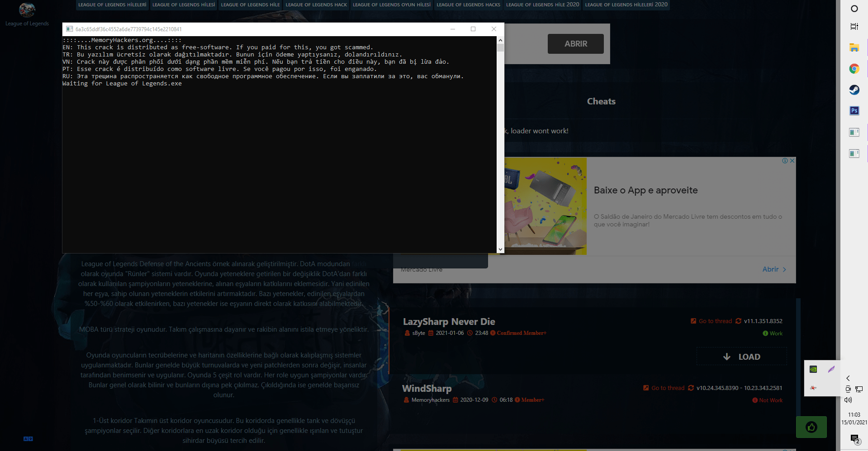Click the 2021-01-06 date on LazySharp
The image size is (868, 451).
(450, 333)
